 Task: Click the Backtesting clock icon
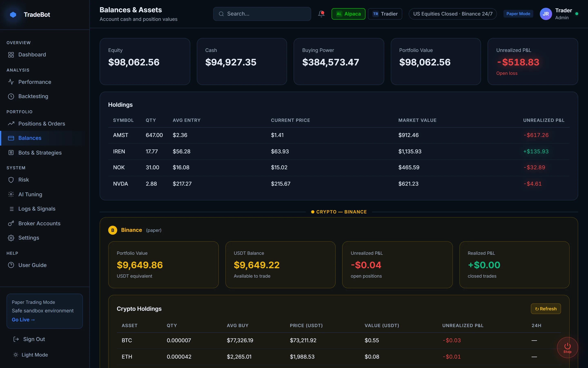11,96
